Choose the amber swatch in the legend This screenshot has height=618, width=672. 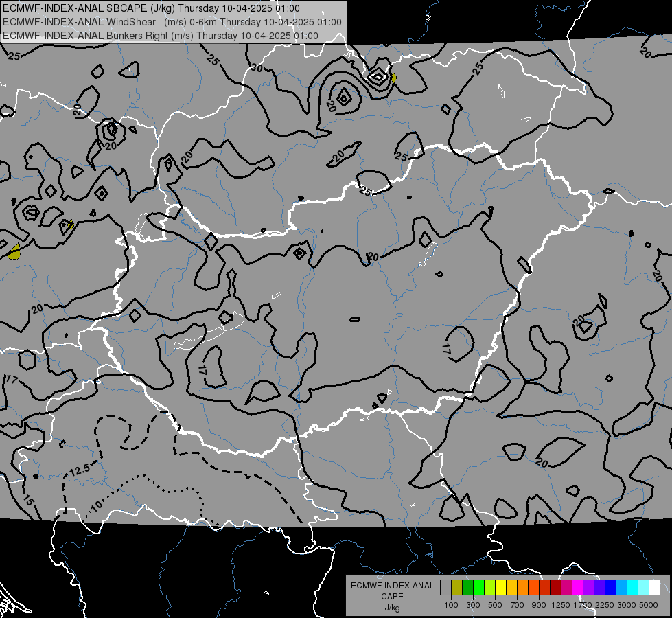click(511, 587)
